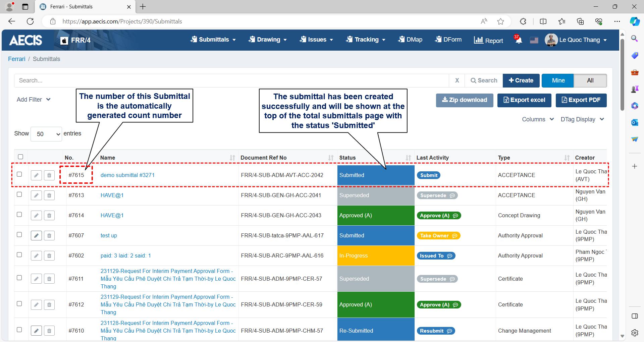Delete submittal #7613 with trash icon
This screenshot has height=342, width=644.
(49, 195)
